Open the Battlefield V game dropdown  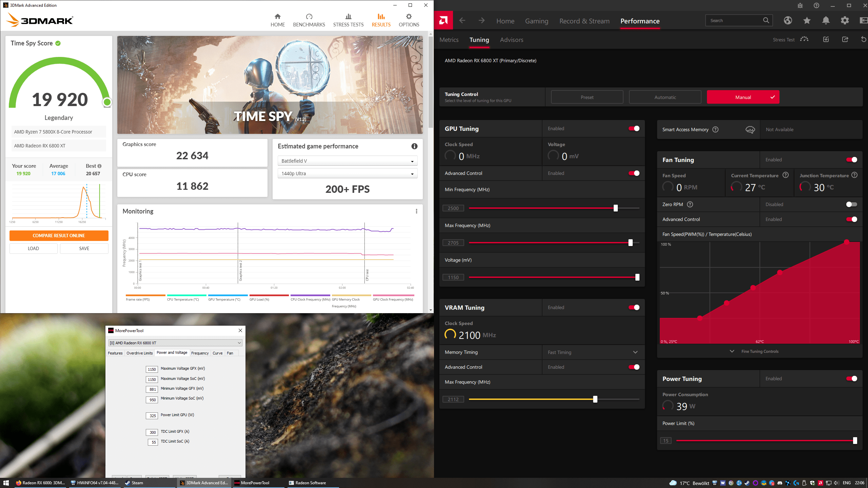(347, 161)
